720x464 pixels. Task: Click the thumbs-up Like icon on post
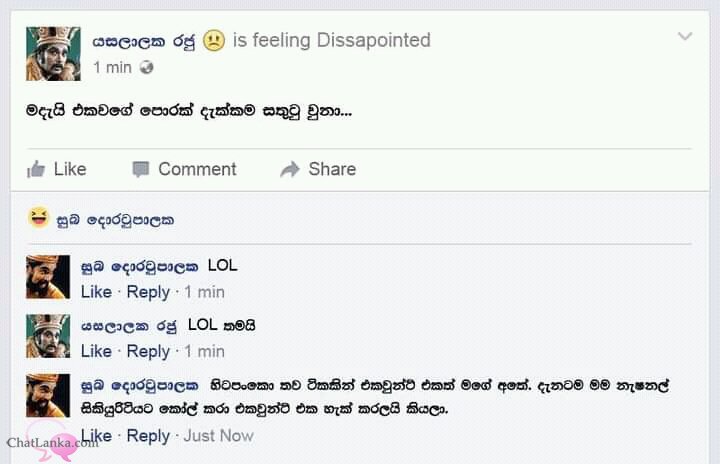pos(36,169)
